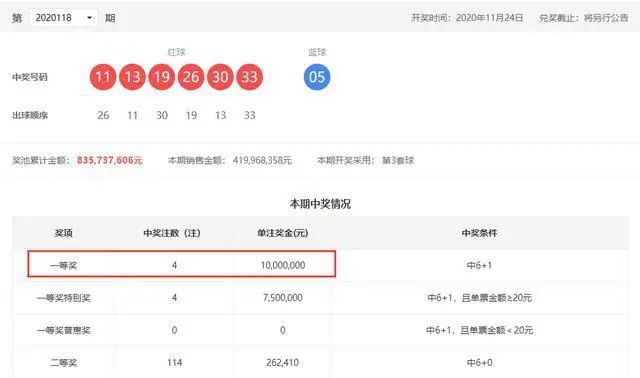
Task: Click winners count 0 in 一等奖普惠奖 row
Action: (175, 330)
